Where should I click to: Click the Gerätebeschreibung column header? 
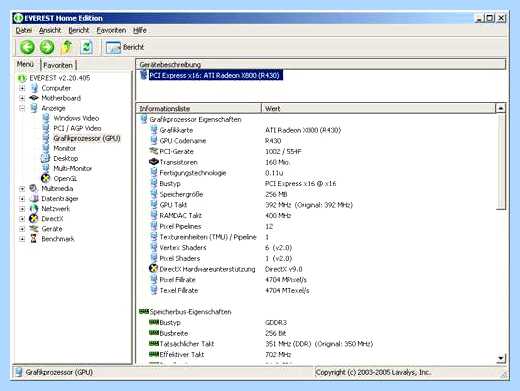click(x=321, y=64)
